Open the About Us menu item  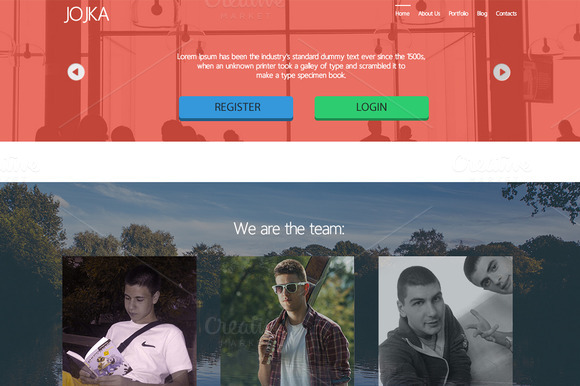pyautogui.click(x=429, y=14)
